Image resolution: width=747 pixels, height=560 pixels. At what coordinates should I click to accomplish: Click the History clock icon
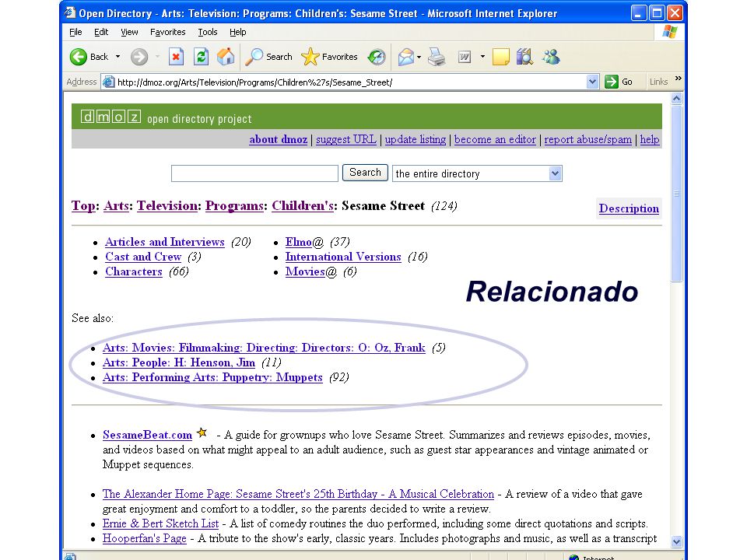tap(377, 57)
